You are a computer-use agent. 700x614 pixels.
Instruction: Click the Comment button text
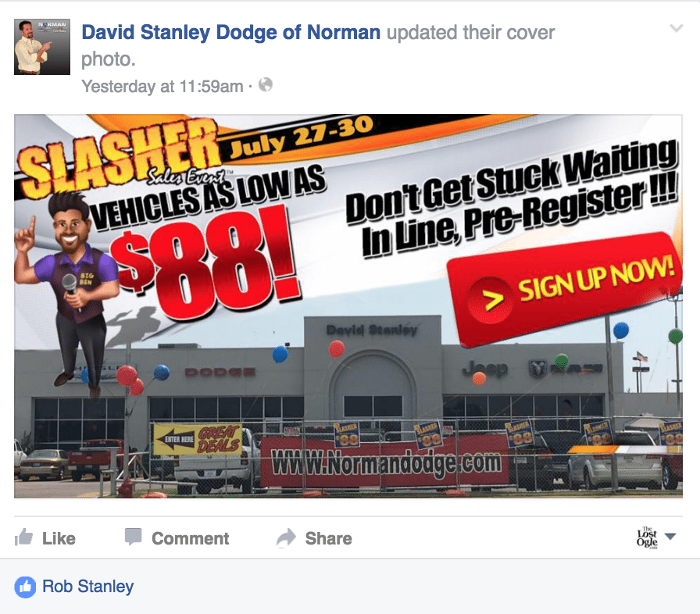191,538
